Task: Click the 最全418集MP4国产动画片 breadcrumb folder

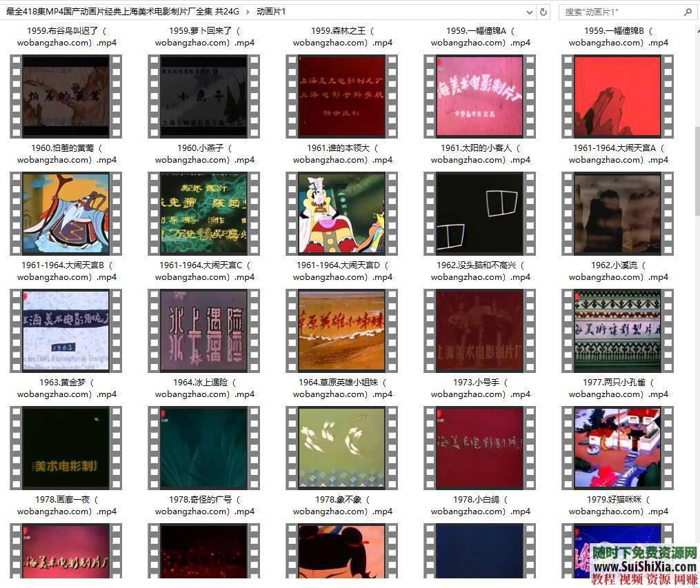Action: [x=122, y=12]
